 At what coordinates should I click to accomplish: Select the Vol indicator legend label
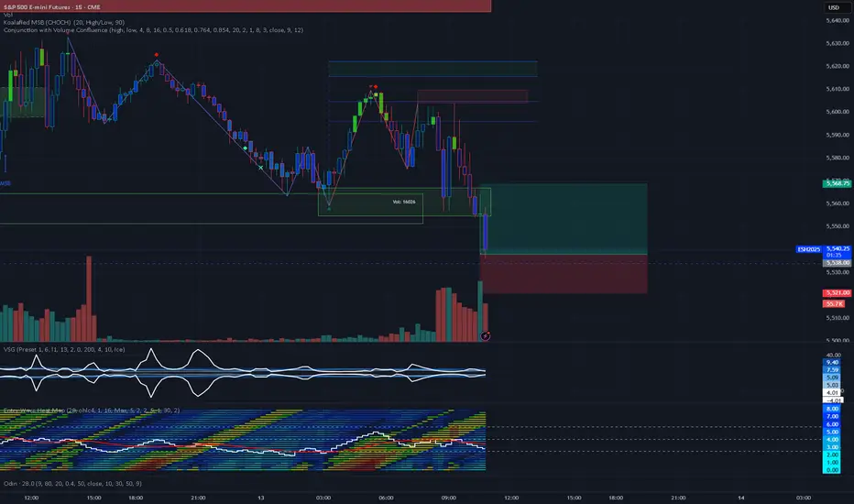coord(7,15)
